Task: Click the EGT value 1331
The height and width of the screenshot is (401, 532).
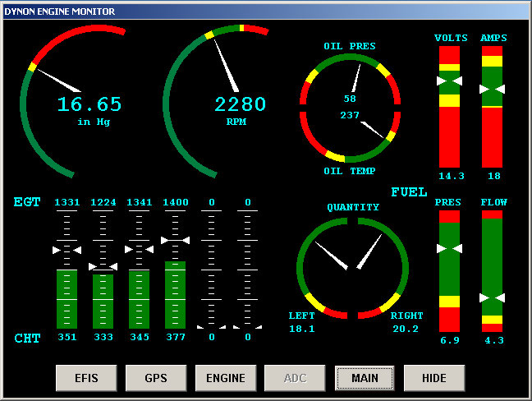Action: click(66, 202)
